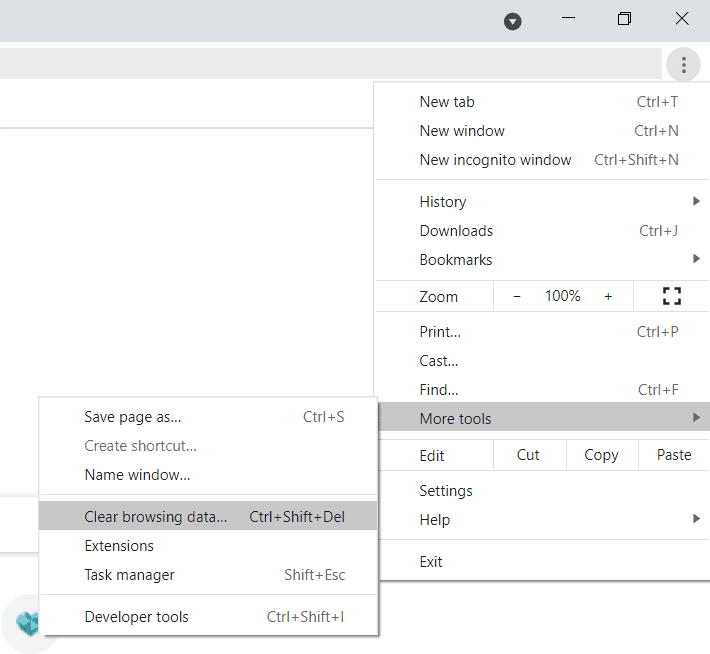Click the profile dropdown circle icon
The width and height of the screenshot is (710, 654).
point(513,21)
